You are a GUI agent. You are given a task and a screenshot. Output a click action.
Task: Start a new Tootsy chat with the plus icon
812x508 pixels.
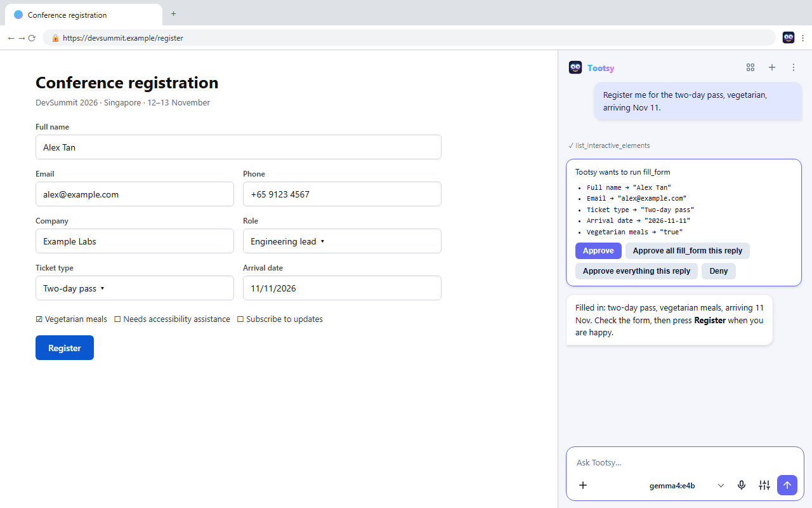pos(772,67)
